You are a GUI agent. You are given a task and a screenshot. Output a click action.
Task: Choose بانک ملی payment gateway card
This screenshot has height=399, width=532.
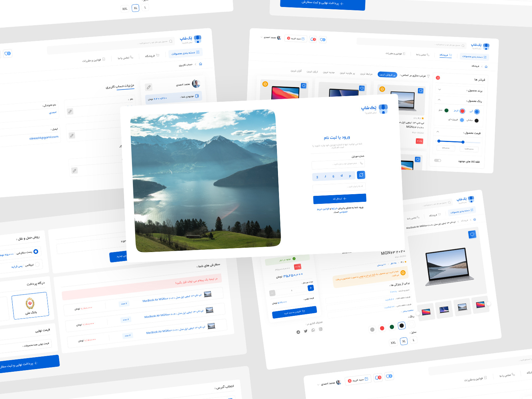30,306
